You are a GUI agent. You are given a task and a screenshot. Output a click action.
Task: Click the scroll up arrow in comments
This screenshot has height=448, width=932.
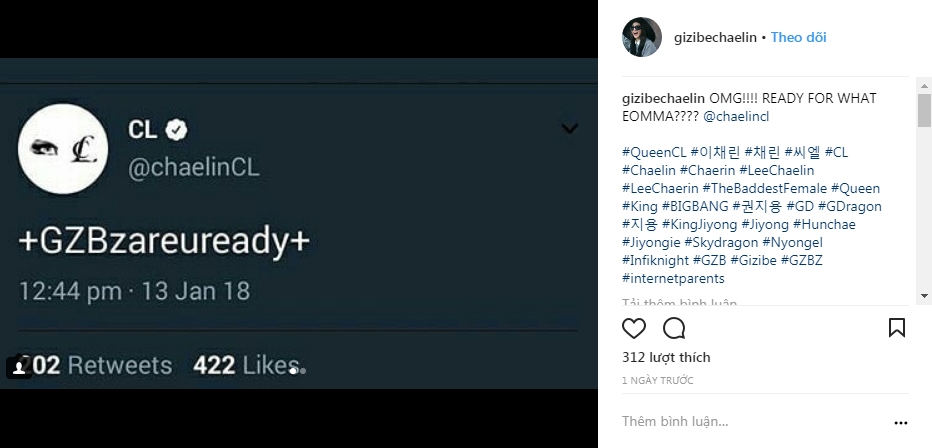pos(924,87)
